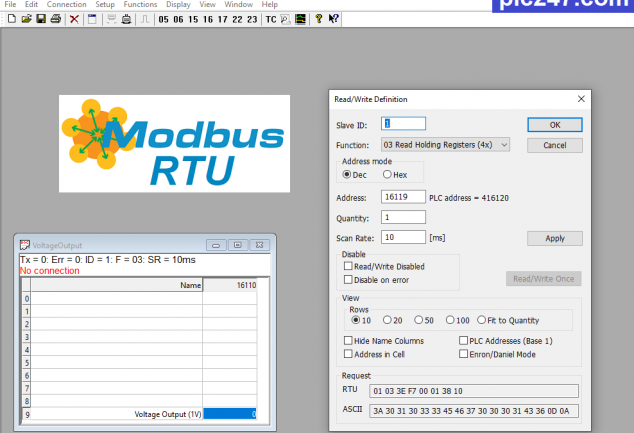634x433 pixels.
Task: Open the Display menu
Action: (178, 4)
